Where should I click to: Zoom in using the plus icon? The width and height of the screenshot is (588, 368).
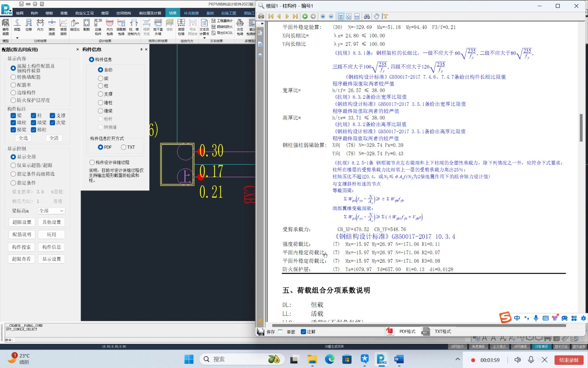323,16
